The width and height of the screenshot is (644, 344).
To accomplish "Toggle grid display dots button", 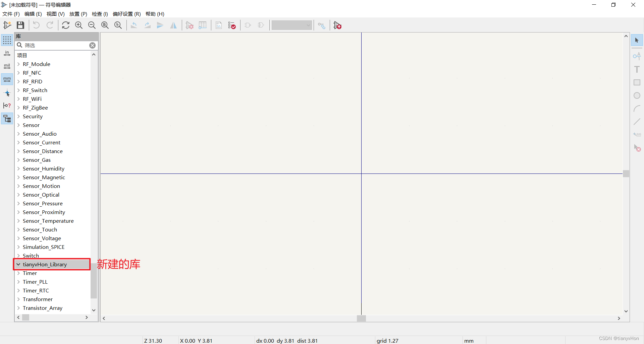I will pyautogui.click(x=7, y=40).
